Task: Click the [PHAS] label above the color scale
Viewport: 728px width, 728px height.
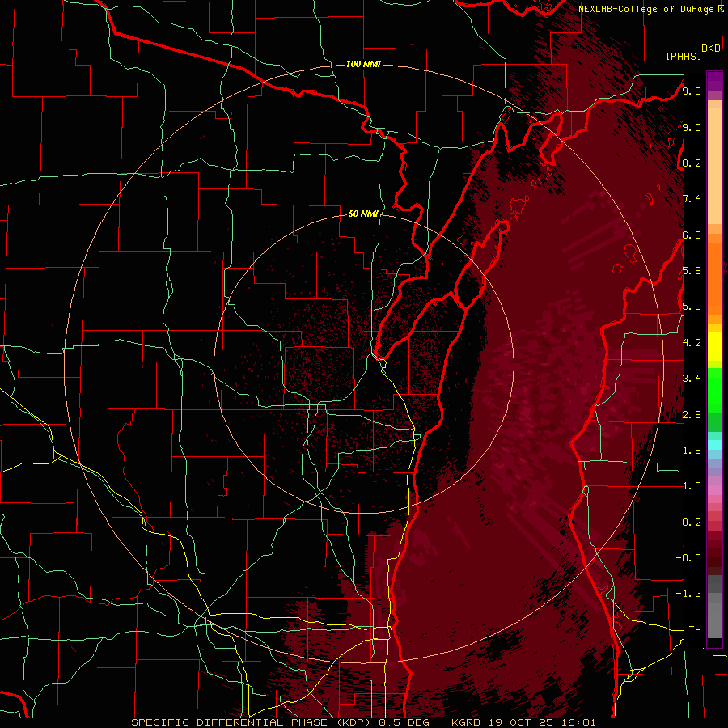Action: pyautogui.click(x=684, y=56)
